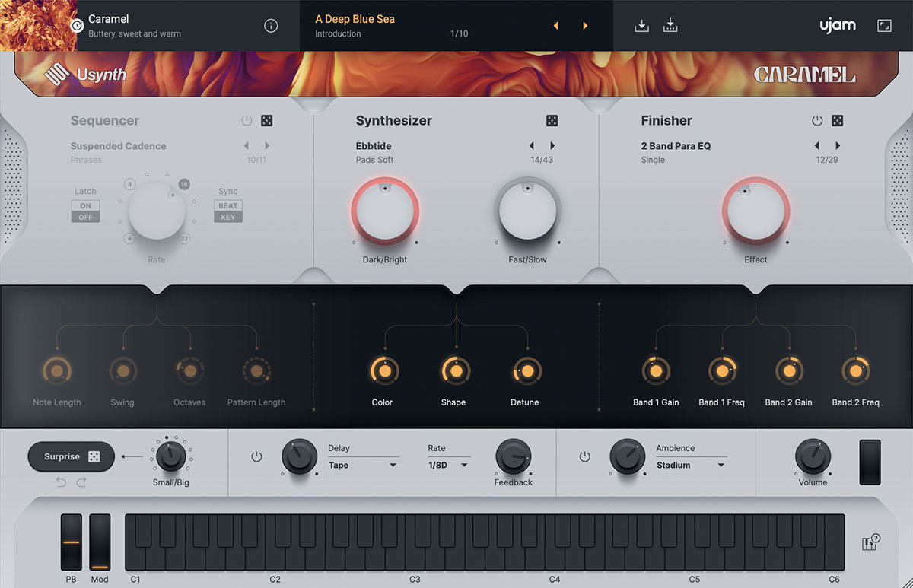Go to the previous preset A Deep Blue Sea
913x588 pixels.
pos(555,26)
